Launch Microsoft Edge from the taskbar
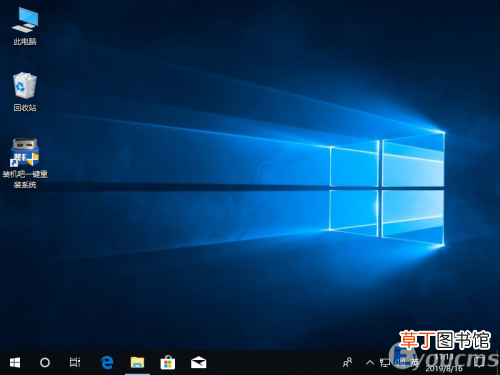500x375 pixels. [107, 362]
